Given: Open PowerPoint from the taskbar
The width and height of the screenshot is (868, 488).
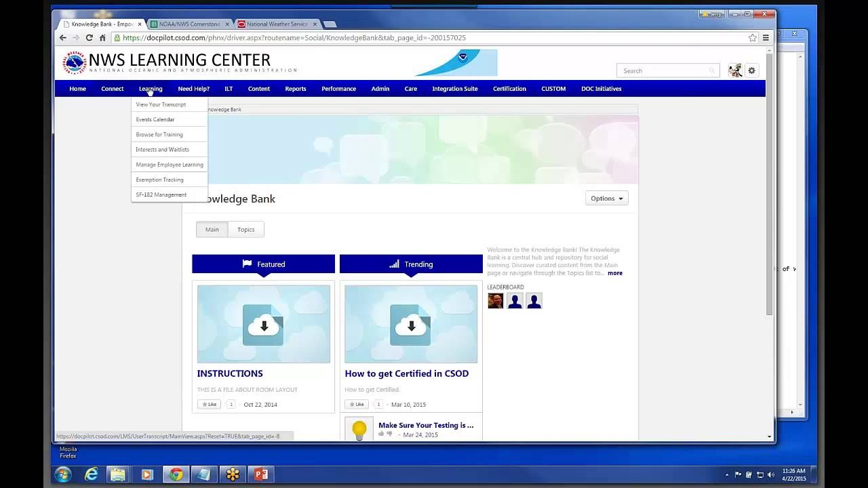Looking at the screenshot, I should [x=261, y=474].
